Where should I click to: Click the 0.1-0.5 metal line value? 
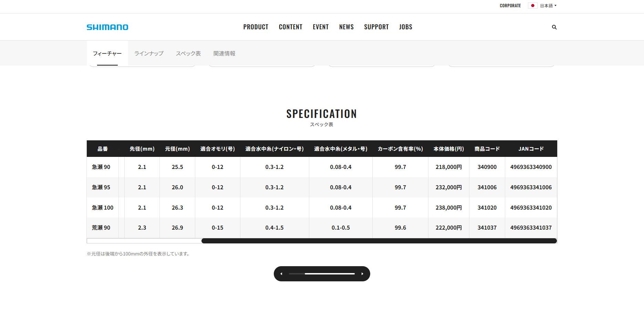coord(341,228)
